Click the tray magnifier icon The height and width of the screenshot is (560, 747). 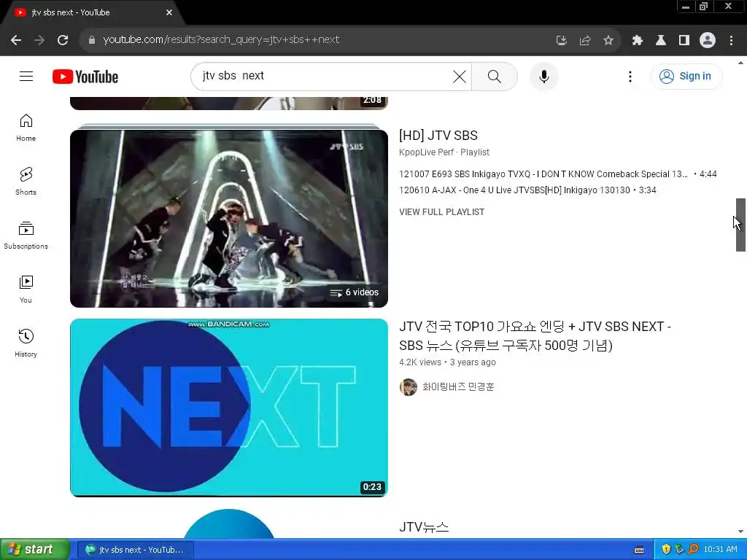[x=693, y=550]
